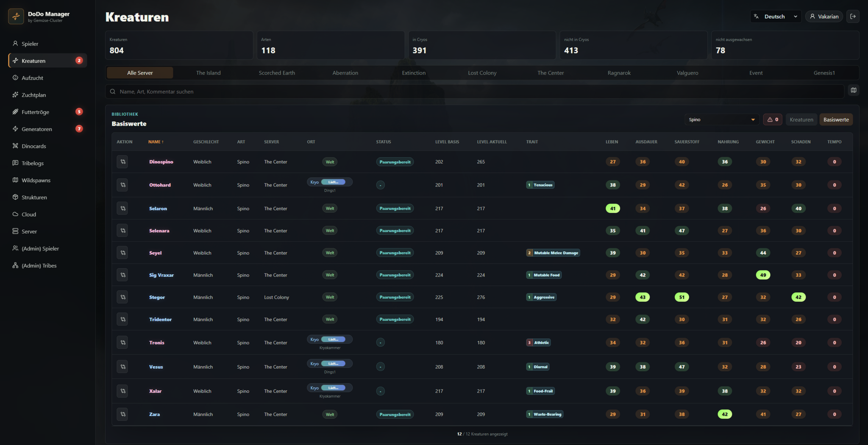The width and height of the screenshot is (868, 445).
Task: Click the action icon in Dinospino row
Action: [x=122, y=162]
